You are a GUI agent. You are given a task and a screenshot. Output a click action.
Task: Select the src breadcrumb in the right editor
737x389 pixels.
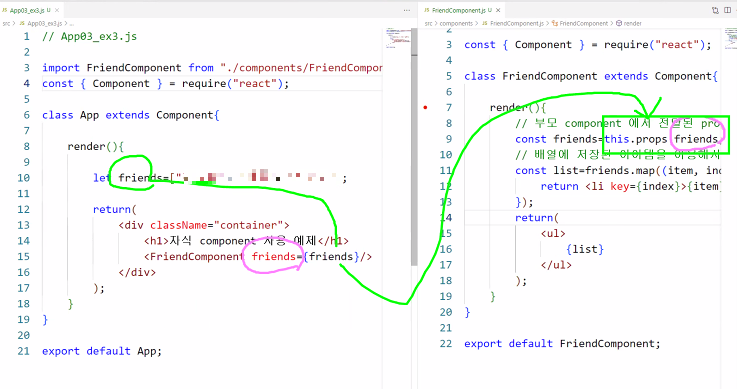[428, 23]
